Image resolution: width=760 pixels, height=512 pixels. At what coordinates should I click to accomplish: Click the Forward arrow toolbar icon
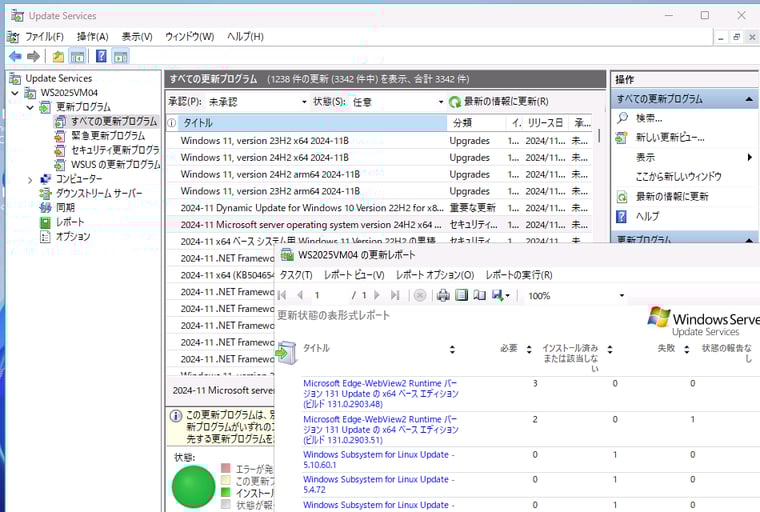[x=33, y=56]
